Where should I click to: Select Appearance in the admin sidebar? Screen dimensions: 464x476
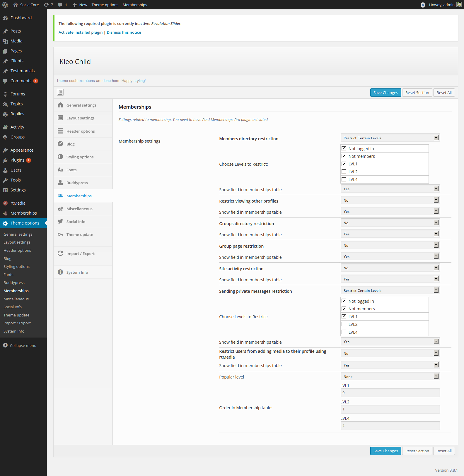22,150
